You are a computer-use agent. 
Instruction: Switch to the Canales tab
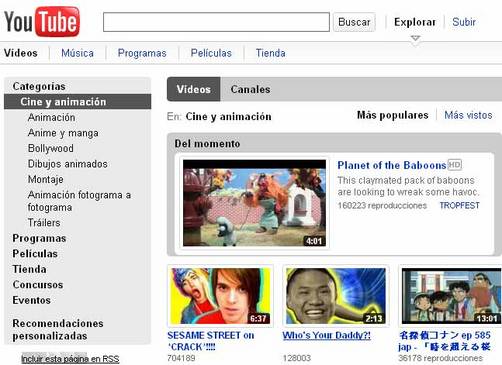coord(250,89)
